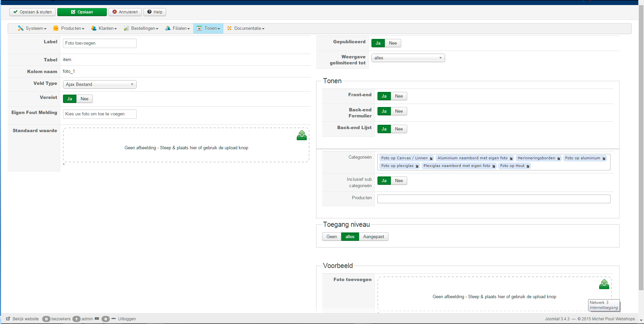Click the external-link icon beside Bekijk website
This screenshot has height=324, width=644.
click(x=8, y=319)
